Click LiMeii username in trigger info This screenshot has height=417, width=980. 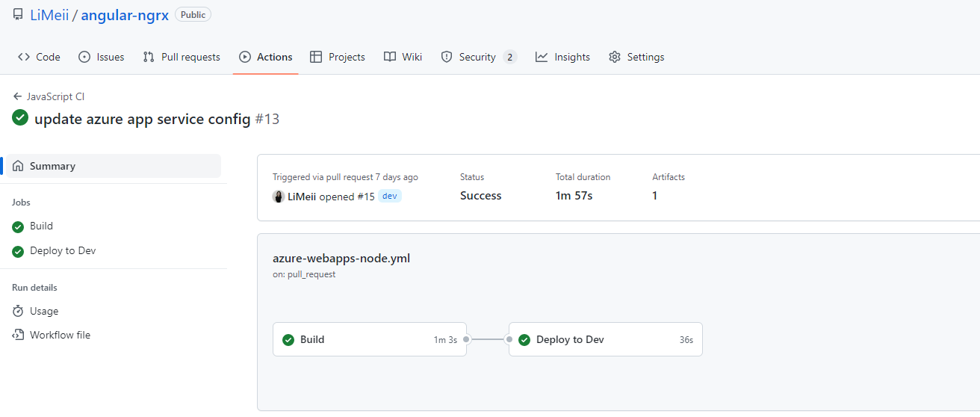click(302, 197)
